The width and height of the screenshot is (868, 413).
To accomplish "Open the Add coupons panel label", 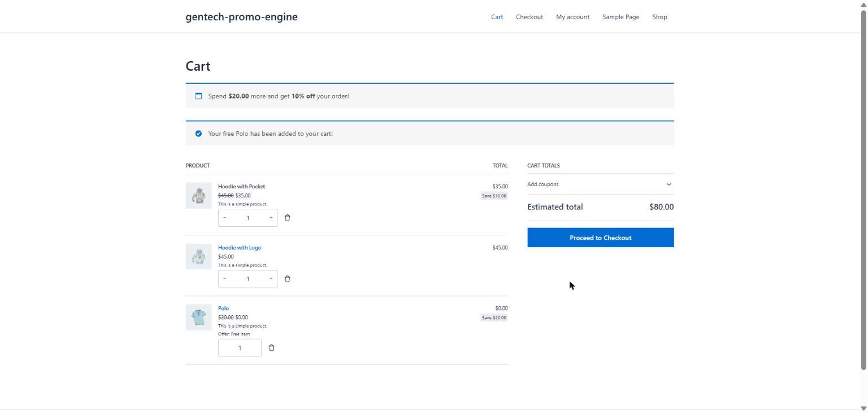I will point(542,184).
